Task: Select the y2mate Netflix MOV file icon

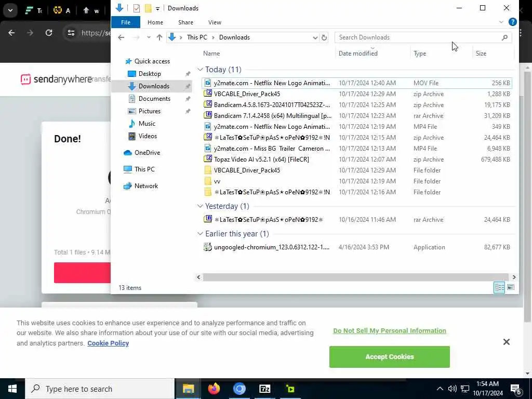Action: (208, 83)
